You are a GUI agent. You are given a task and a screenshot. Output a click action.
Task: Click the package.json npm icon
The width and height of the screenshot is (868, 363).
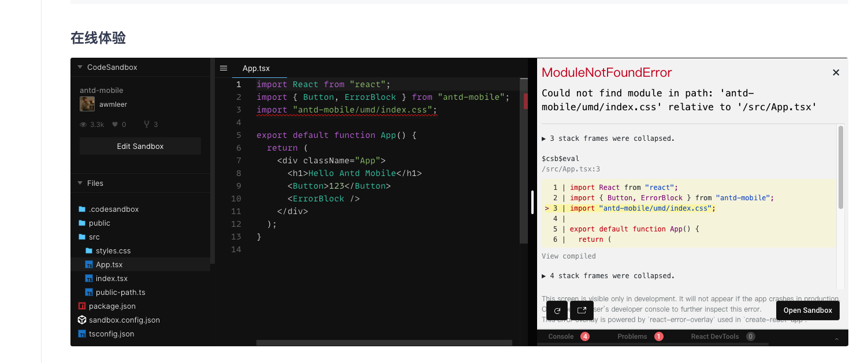[x=82, y=306]
